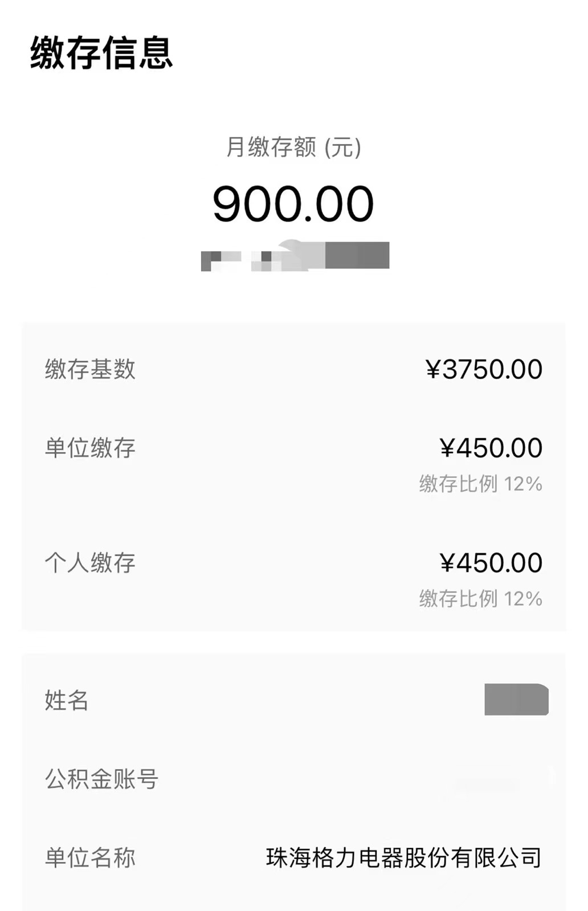Tap the 公积金账号 row label
This screenshot has width=588, height=911.
pos(101,779)
